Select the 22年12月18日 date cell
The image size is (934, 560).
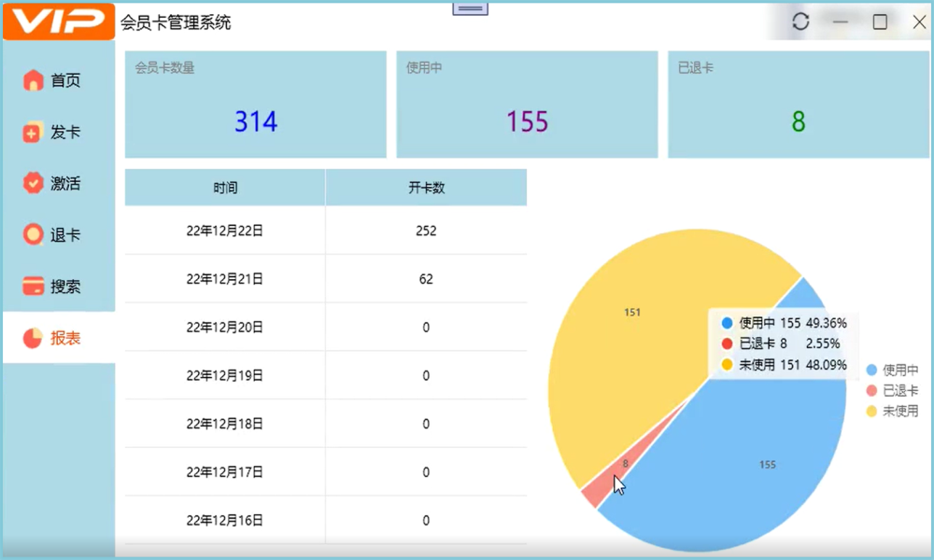pos(225,424)
